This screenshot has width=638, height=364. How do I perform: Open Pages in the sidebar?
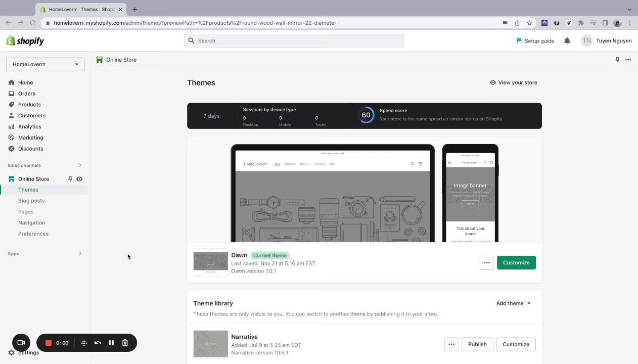coord(26,212)
